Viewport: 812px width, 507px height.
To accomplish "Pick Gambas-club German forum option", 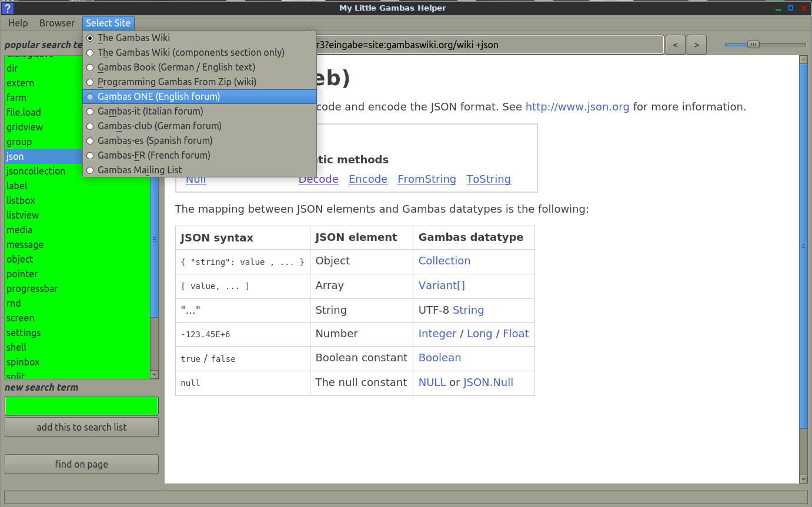I will point(159,126).
